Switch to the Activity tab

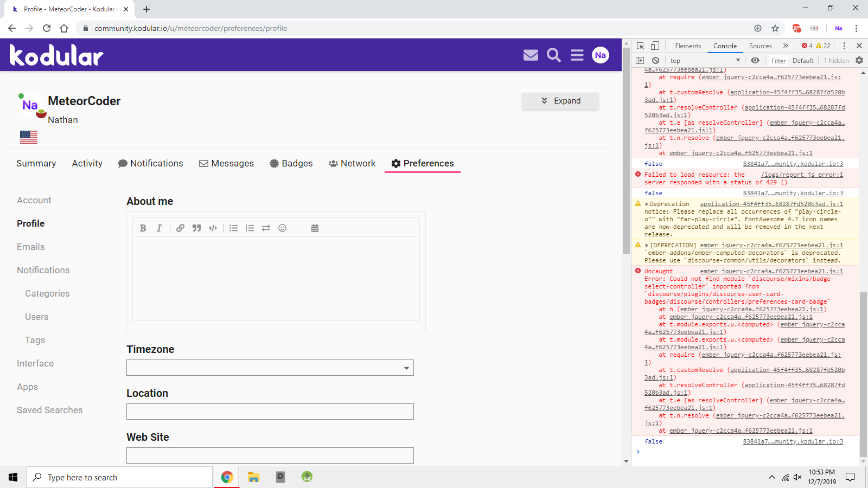[x=87, y=163]
